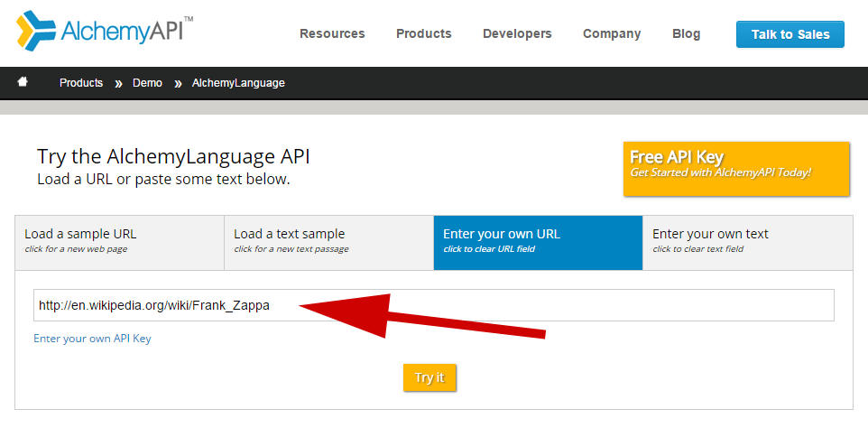Open the Products navigation menu

[x=423, y=33]
